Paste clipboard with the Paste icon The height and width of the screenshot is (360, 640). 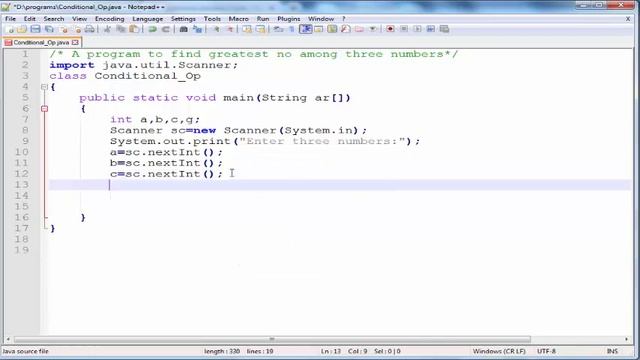tap(134, 29)
